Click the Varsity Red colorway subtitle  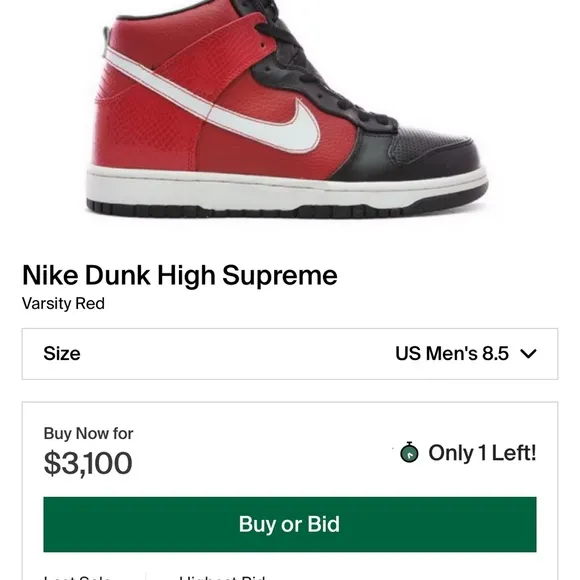point(63,303)
